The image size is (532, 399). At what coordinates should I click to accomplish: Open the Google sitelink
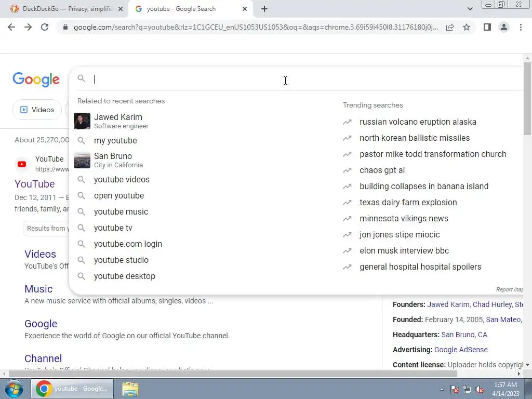pos(41,324)
